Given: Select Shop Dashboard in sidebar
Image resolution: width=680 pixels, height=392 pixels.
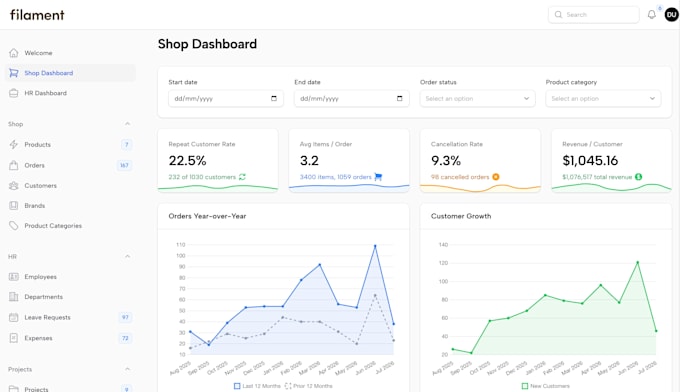Looking at the screenshot, I should coord(70,73).
